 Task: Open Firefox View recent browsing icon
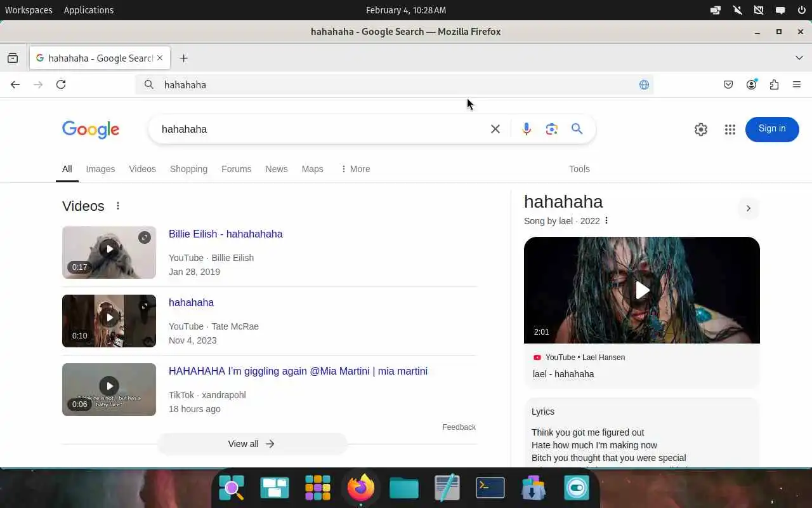click(13, 58)
